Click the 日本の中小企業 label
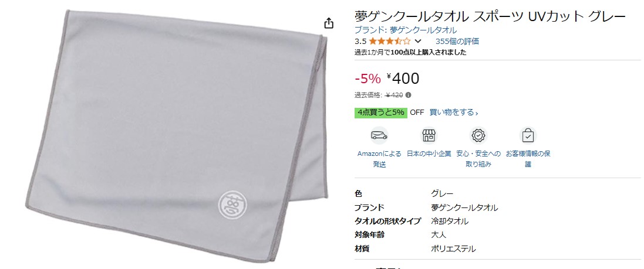The image size is (644, 269). point(429,154)
